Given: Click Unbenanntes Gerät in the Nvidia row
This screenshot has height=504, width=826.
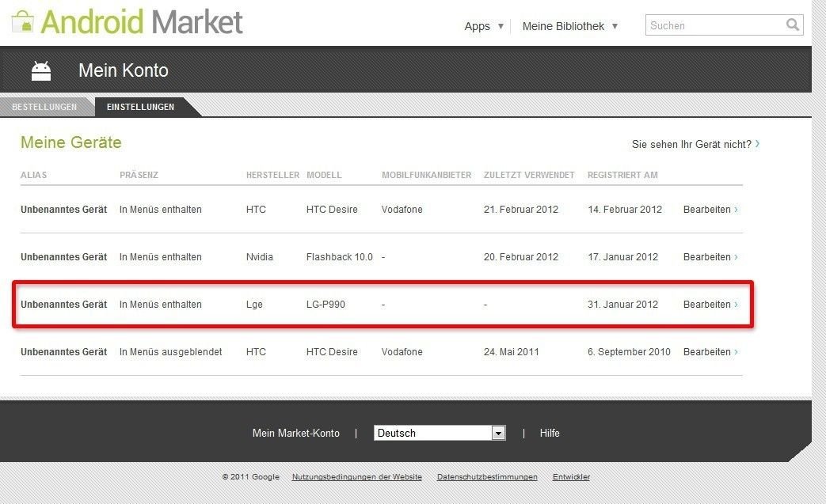Looking at the screenshot, I should click(63, 256).
